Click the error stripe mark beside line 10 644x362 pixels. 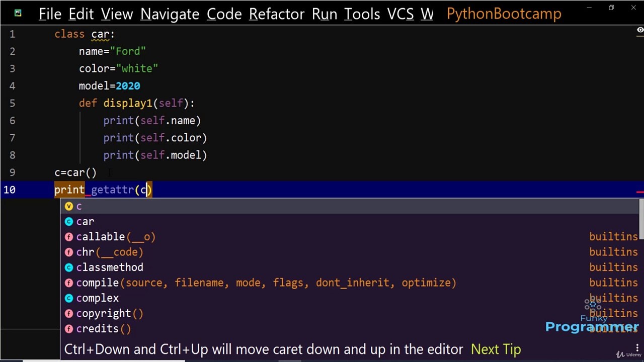tap(640, 192)
